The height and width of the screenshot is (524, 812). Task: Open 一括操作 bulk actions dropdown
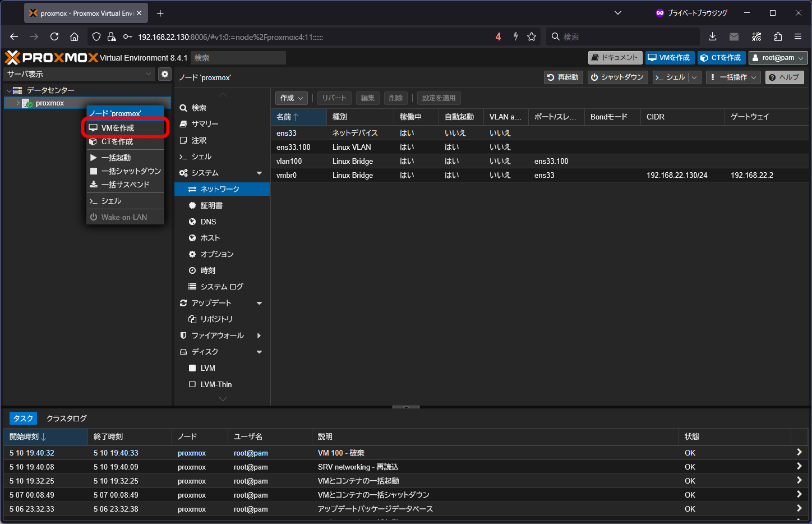[733, 77]
